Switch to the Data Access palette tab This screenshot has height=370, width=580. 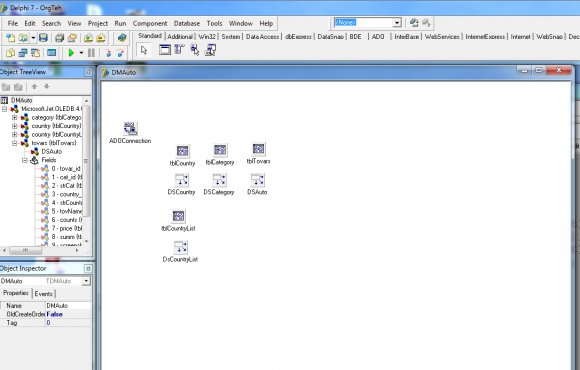click(x=262, y=37)
